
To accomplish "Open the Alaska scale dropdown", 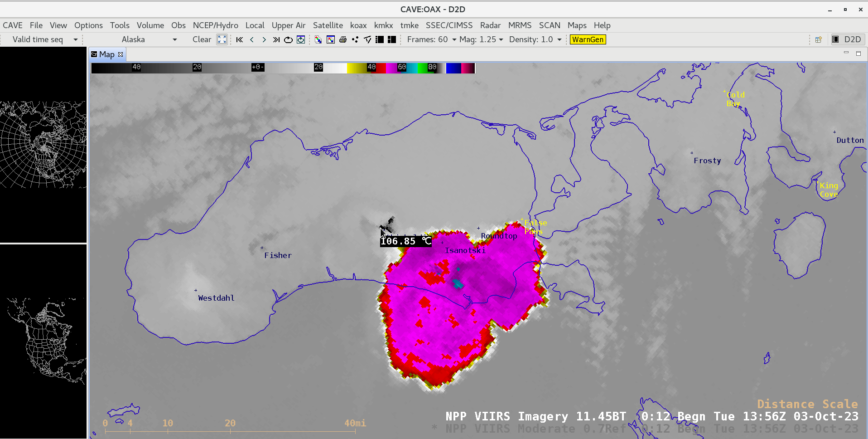I will (149, 39).
